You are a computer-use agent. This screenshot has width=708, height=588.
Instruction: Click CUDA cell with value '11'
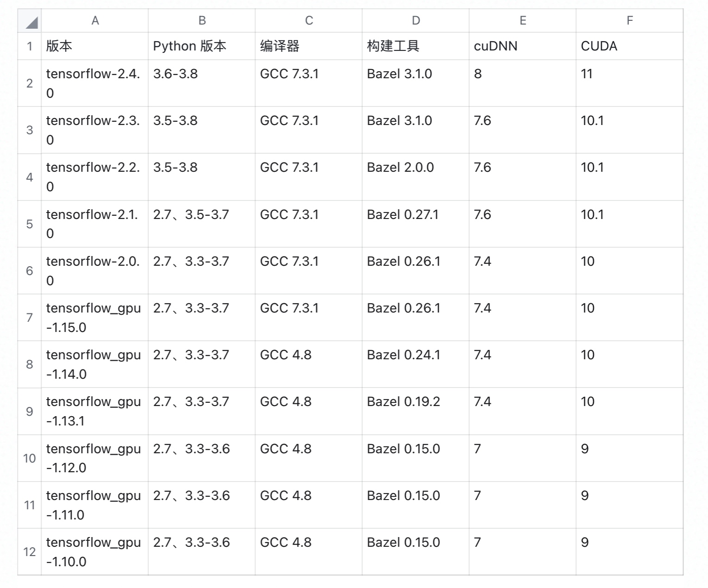629,83
